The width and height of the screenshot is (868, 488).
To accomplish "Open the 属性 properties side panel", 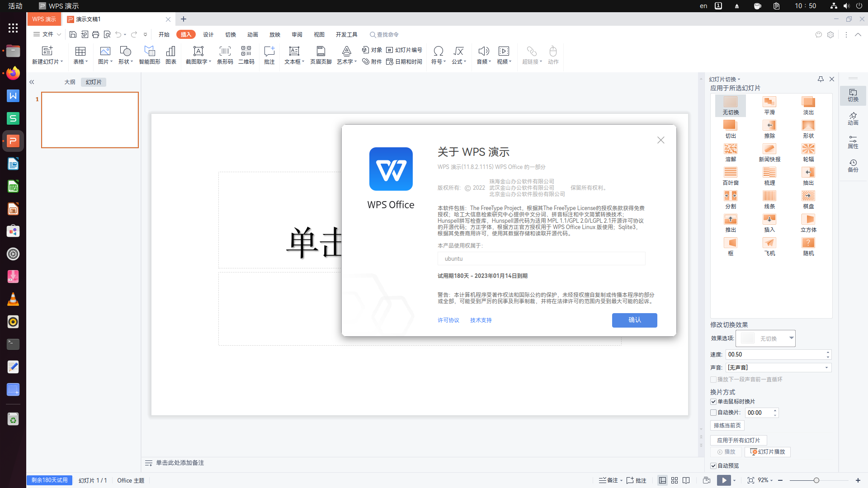I will (x=853, y=142).
